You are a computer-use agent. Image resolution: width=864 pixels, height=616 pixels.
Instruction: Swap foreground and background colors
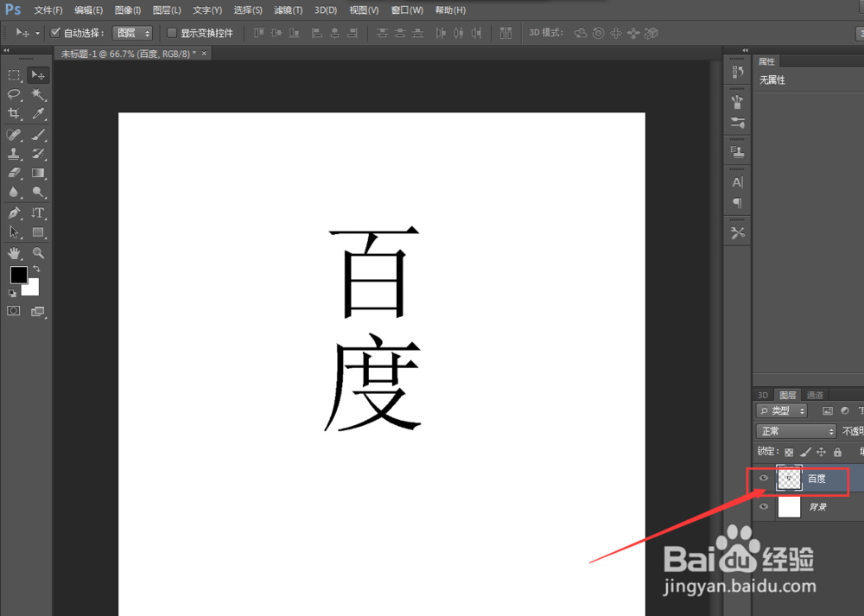(x=36, y=269)
